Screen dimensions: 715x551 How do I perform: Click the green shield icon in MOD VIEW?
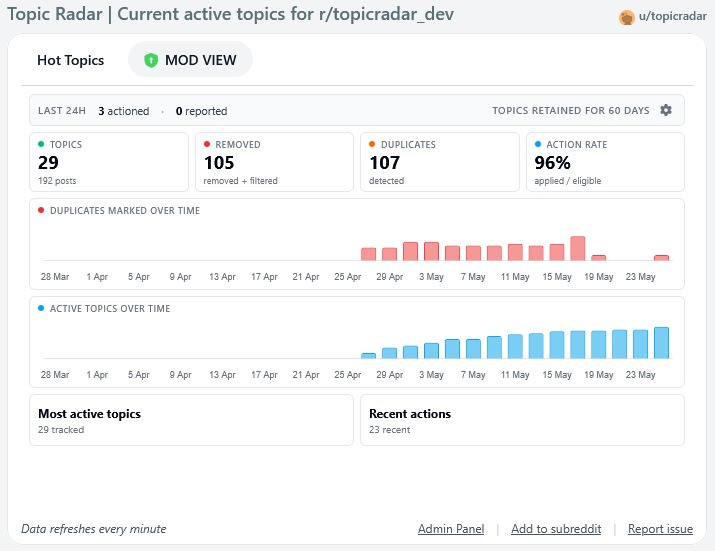point(151,60)
